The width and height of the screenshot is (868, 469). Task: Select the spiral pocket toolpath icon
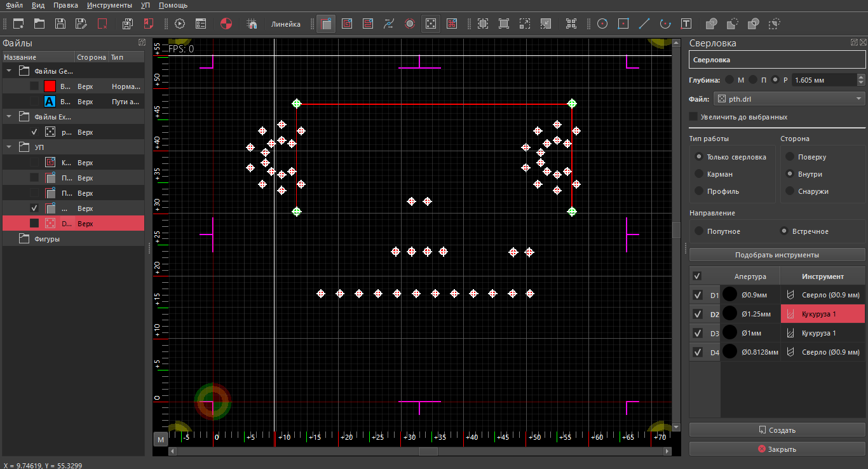pos(347,24)
